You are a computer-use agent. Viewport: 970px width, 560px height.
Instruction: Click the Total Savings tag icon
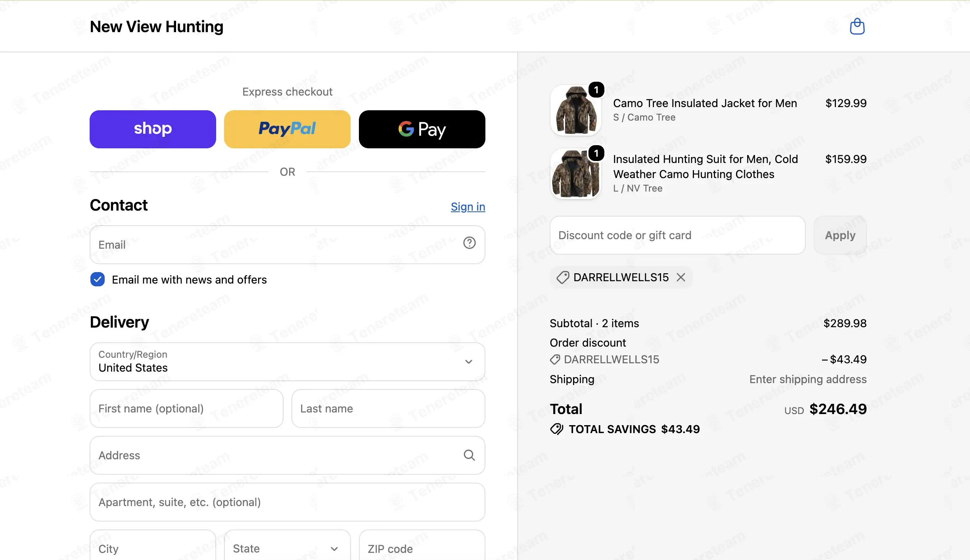[557, 429]
